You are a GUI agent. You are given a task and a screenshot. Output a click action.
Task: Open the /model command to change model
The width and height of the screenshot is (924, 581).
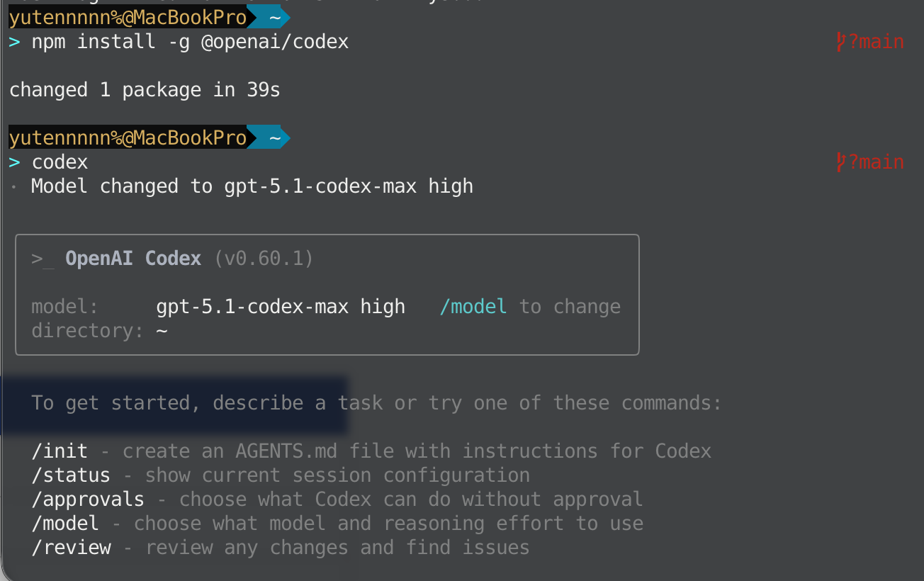pyautogui.click(x=473, y=306)
